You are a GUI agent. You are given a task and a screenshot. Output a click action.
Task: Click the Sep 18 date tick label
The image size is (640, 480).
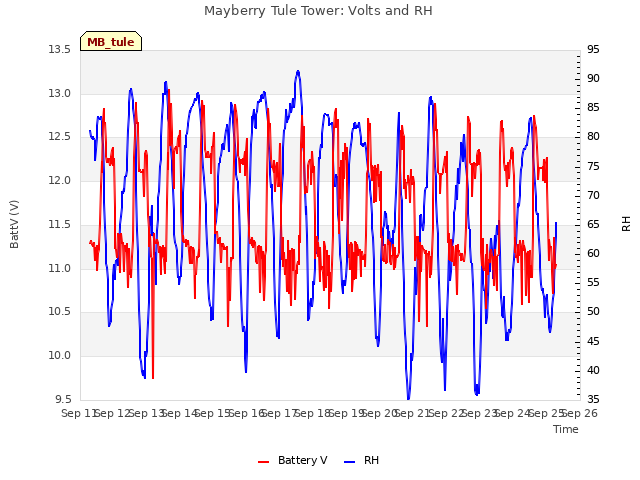pos(313,413)
